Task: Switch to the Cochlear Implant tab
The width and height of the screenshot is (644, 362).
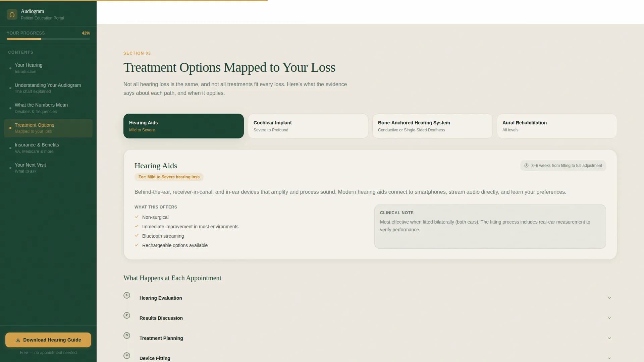Action: pyautogui.click(x=308, y=126)
